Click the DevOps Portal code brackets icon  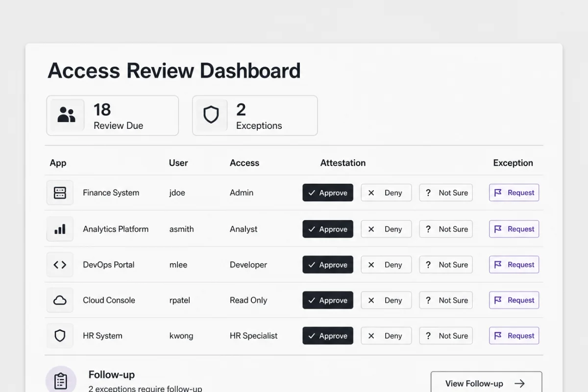60,265
